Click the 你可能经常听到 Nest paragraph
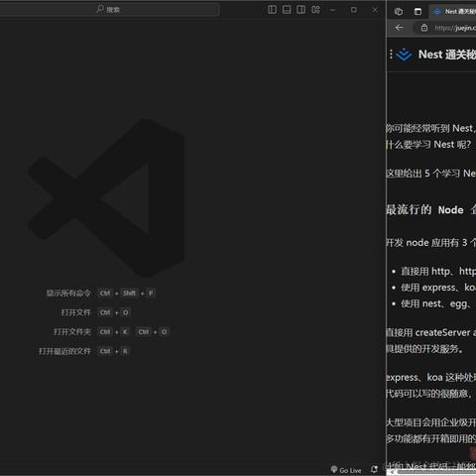The width and height of the screenshot is (476, 476). [x=430, y=136]
